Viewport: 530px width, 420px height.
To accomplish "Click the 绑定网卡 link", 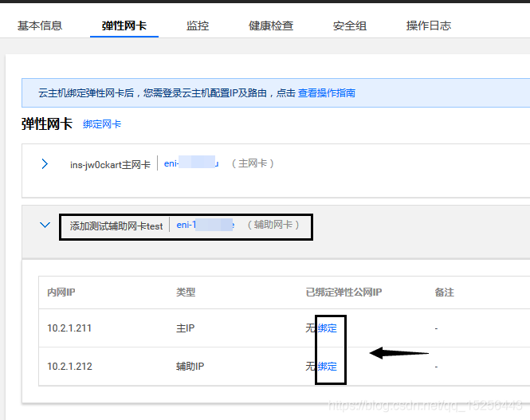I will 102,124.
